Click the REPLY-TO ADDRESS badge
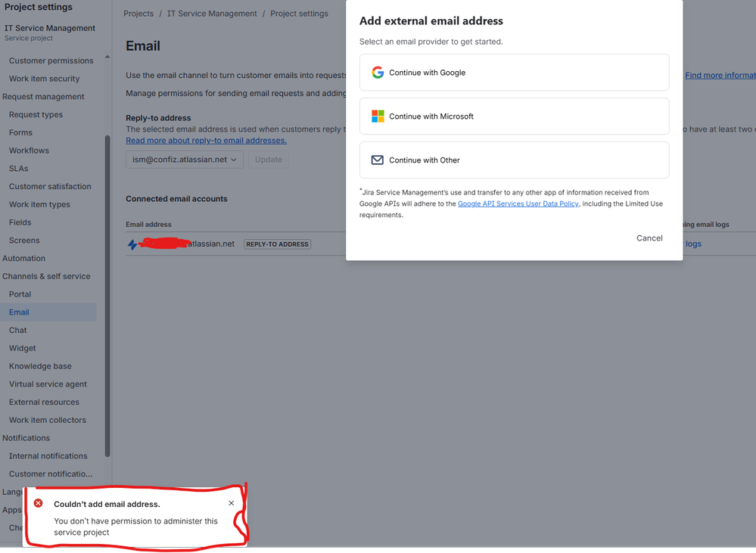Screen dimensions: 756x553 [x=277, y=244]
